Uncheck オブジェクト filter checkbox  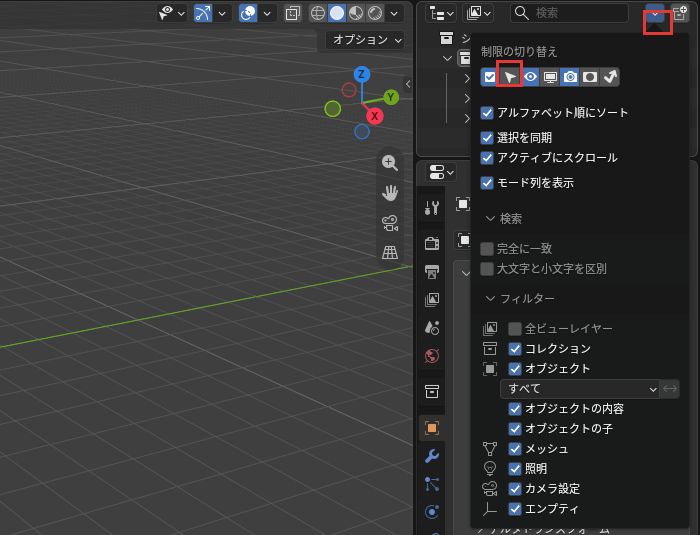point(515,368)
